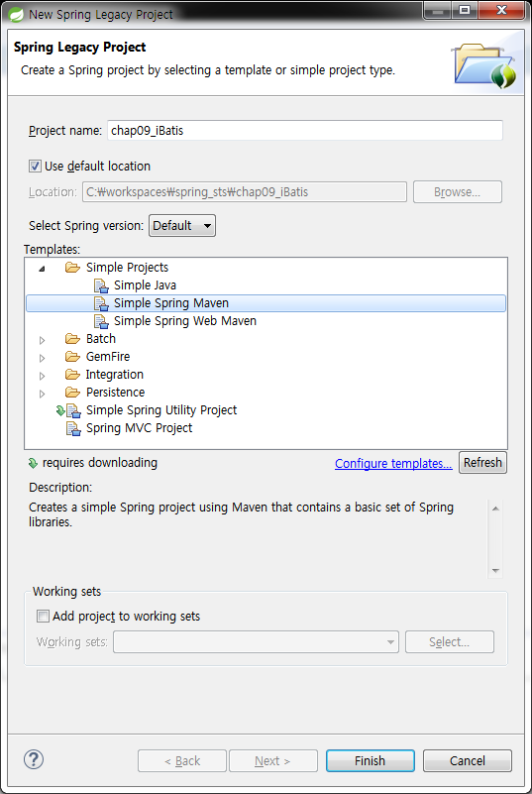The width and height of the screenshot is (532, 794).
Task: Select the Simple Spring Maven row text
Action: 171,303
